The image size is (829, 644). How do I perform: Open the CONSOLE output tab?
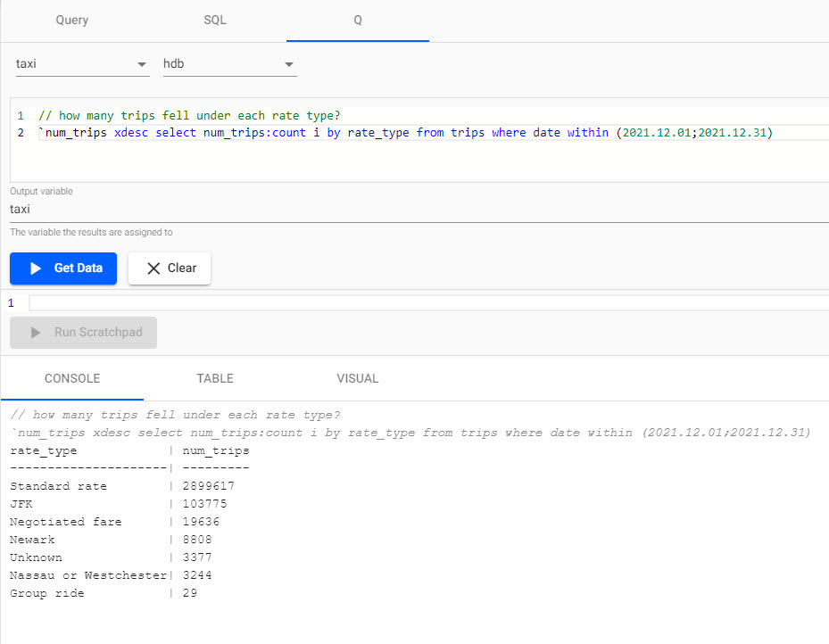72,378
